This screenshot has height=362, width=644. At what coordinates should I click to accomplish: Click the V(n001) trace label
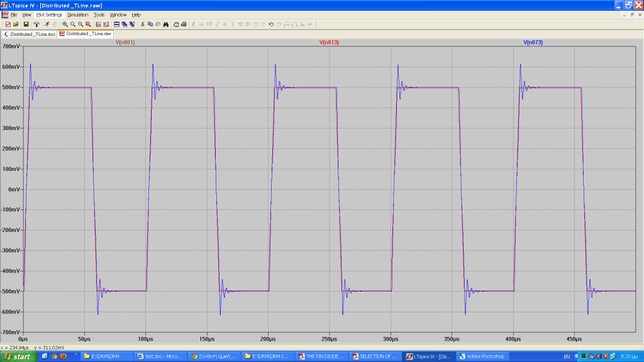click(125, 42)
